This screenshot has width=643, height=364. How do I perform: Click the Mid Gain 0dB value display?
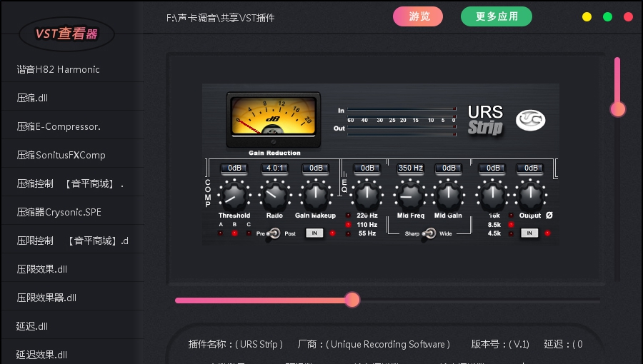[449, 168]
